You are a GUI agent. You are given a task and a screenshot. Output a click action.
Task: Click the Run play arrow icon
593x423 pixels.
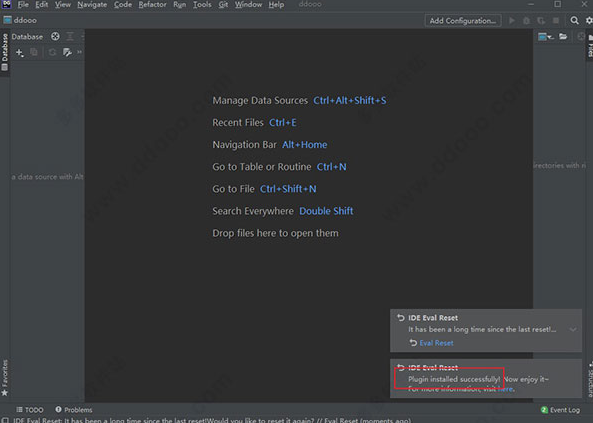point(511,20)
